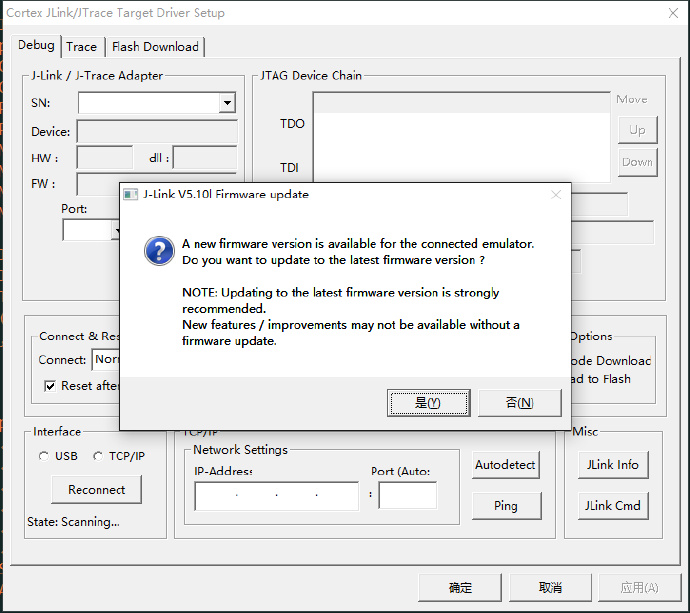Click the 确定 button
The width and height of the screenshot is (690, 613).
tap(460, 587)
